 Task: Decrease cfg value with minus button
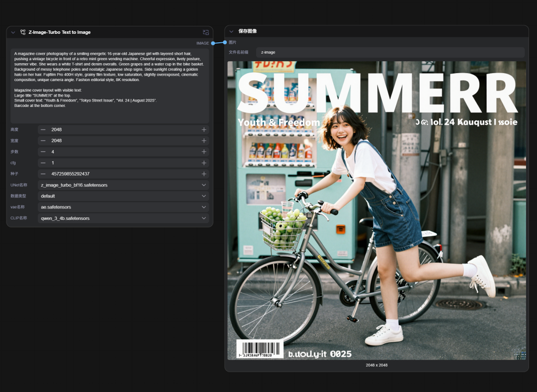[43, 163]
